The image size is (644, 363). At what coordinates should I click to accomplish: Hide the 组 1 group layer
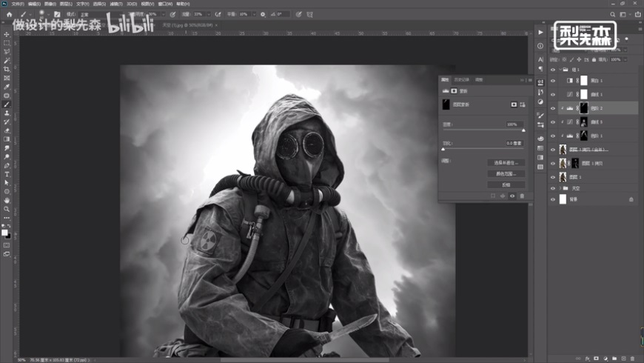click(553, 70)
